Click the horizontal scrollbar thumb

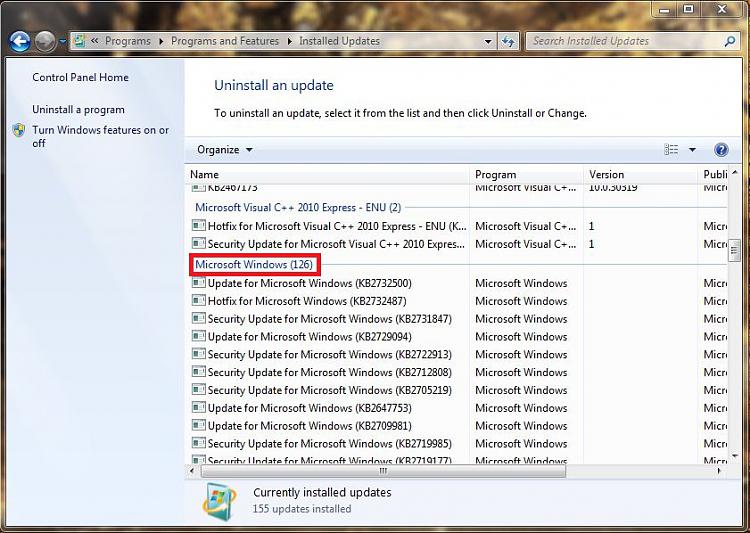[383, 471]
